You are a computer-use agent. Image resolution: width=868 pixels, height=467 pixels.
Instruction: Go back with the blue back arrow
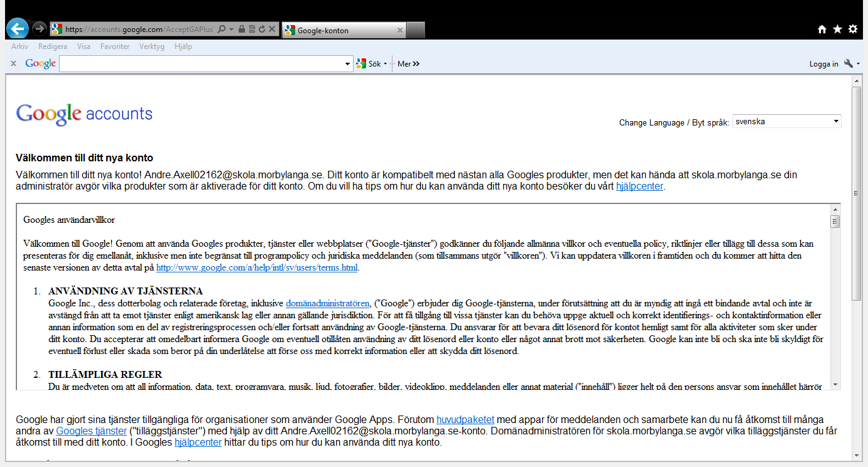click(x=17, y=28)
